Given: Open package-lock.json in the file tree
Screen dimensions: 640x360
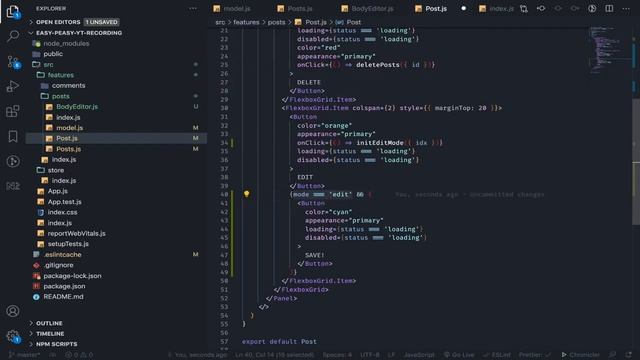Looking at the screenshot, I should point(72,276).
